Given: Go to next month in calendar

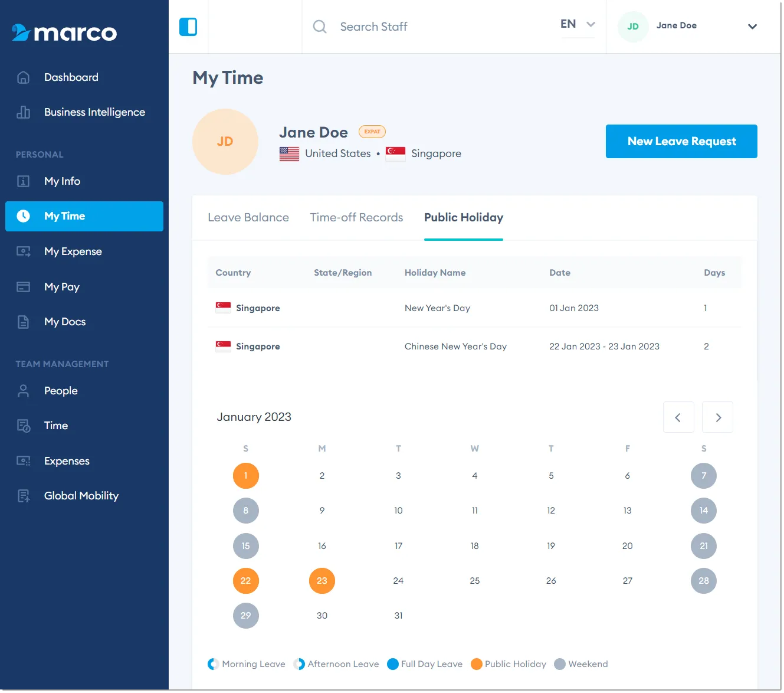Looking at the screenshot, I should [718, 417].
